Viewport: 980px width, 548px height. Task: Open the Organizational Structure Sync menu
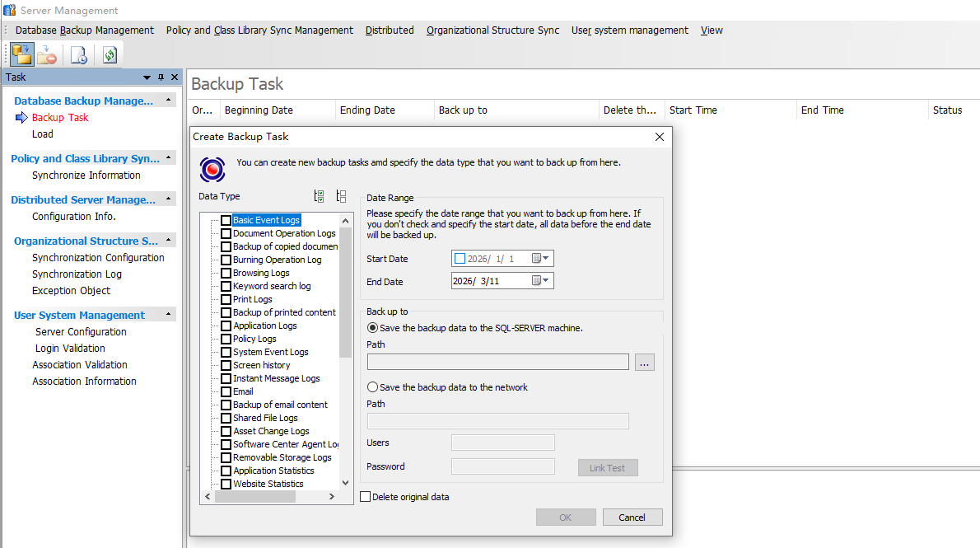492,30
